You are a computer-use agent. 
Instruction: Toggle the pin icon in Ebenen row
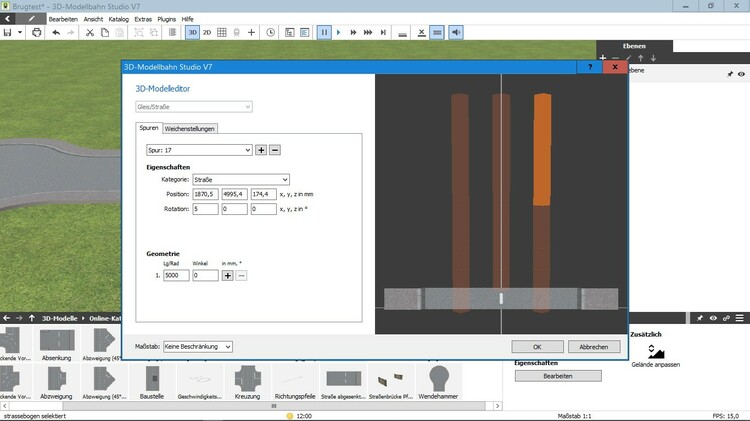click(730, 74)
